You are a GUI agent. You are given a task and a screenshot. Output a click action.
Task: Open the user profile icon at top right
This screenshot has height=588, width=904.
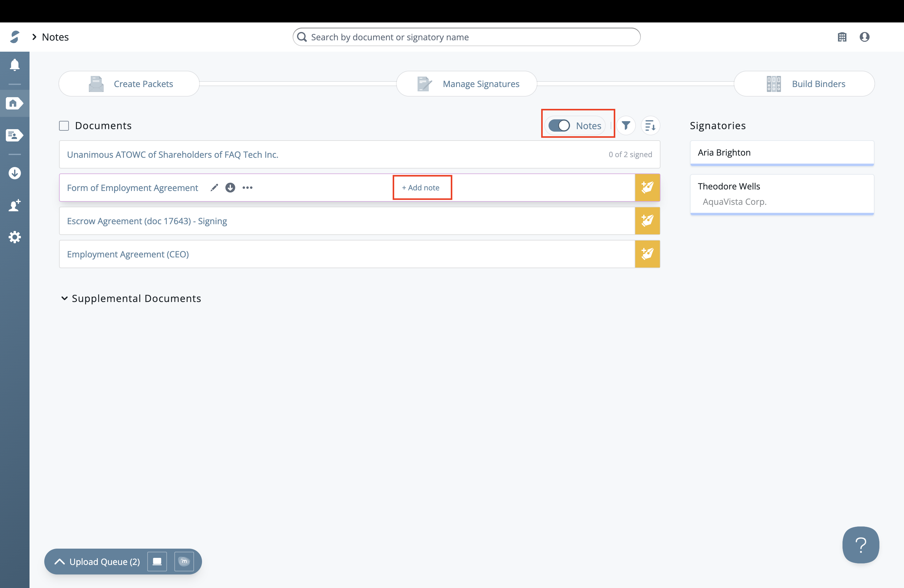865,37
